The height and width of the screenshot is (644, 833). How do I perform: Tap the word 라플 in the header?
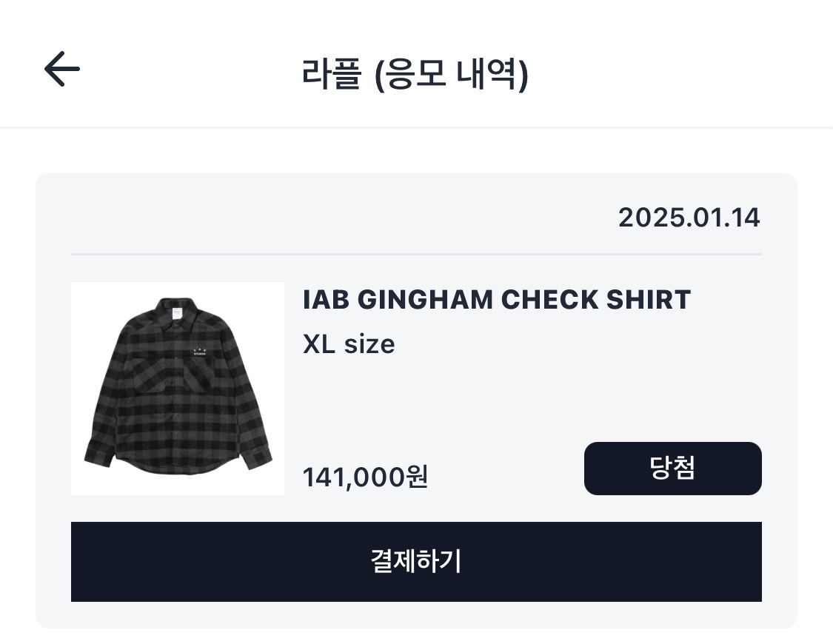[x=331, y=73]
